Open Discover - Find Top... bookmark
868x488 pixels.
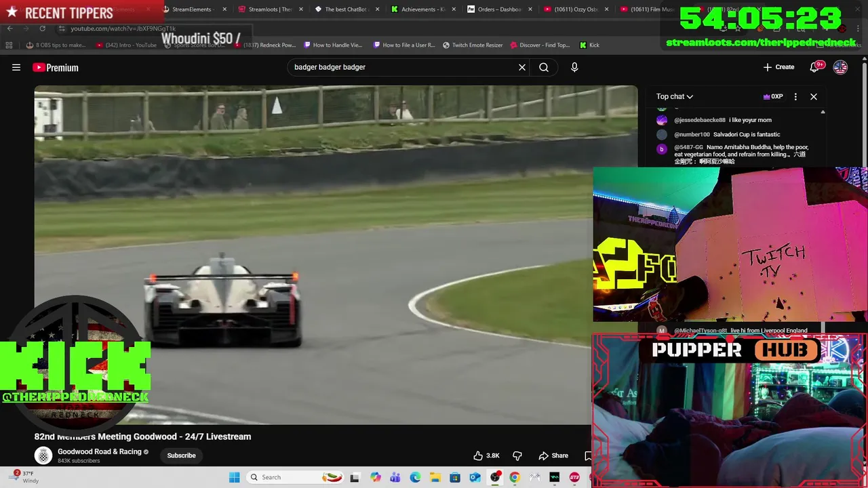point(540,45)
